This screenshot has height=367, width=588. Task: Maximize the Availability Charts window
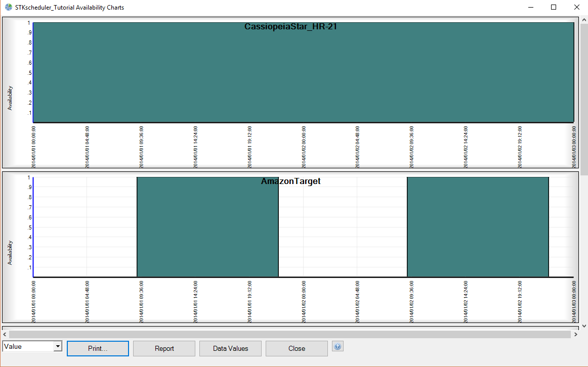point(554,7)
